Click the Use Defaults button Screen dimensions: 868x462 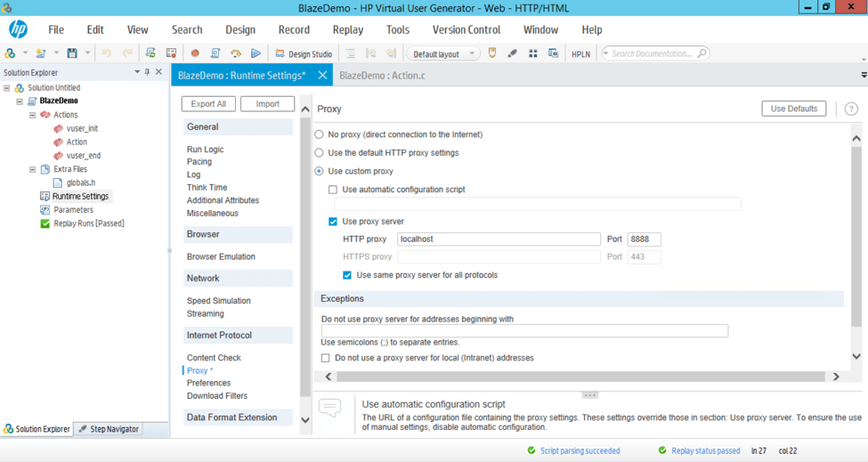click(x=794, y=109)
